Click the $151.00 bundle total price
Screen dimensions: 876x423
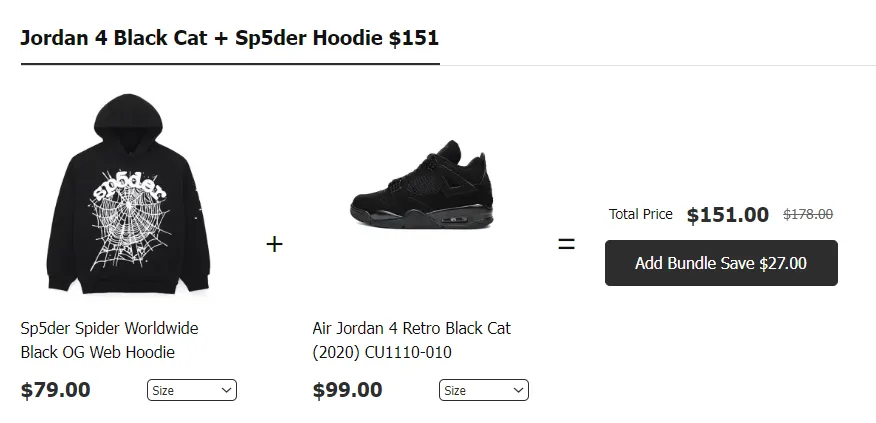pyautogui.click(x=728, y=215)
